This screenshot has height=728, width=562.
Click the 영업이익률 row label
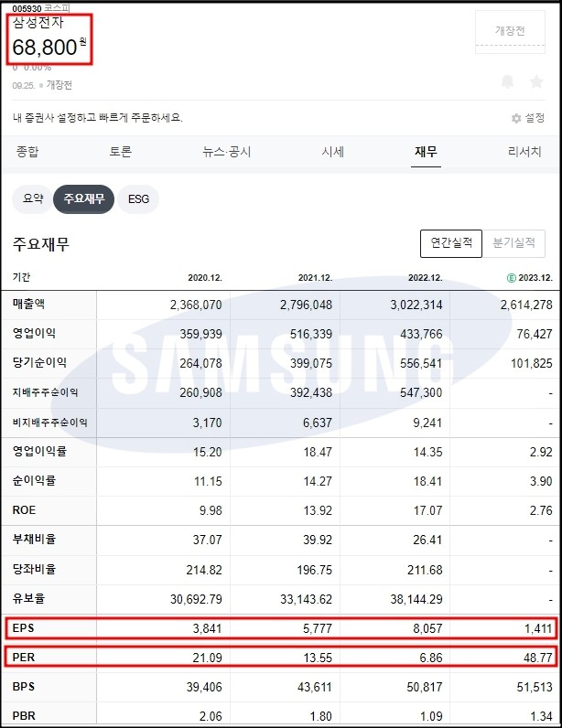coord(39,451)
